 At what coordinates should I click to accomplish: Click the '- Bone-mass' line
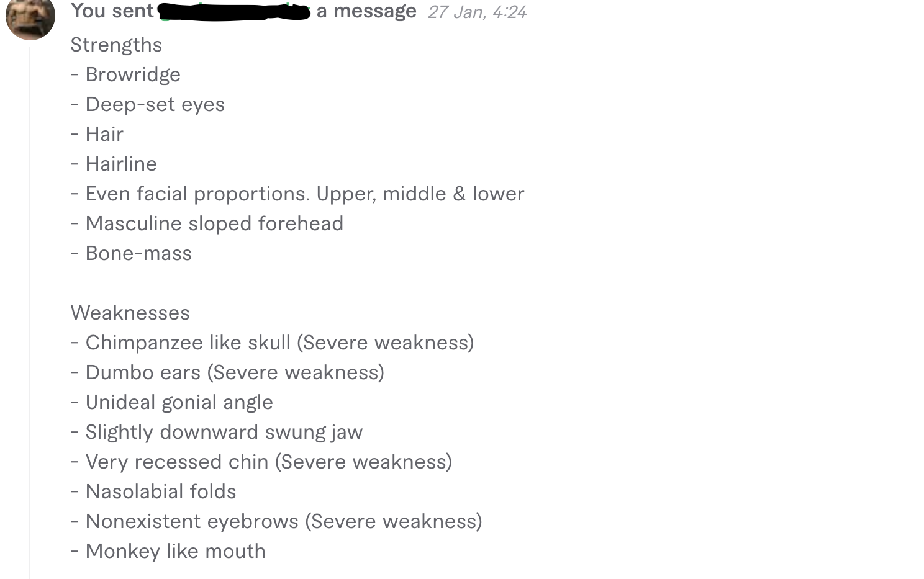(131, 253)
